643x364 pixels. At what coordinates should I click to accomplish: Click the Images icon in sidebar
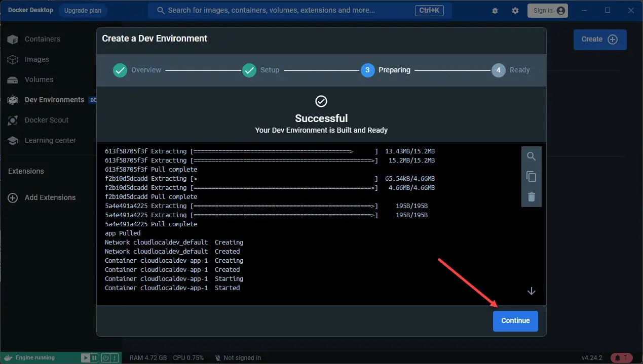pyautogui.click(x=13, y=59)
